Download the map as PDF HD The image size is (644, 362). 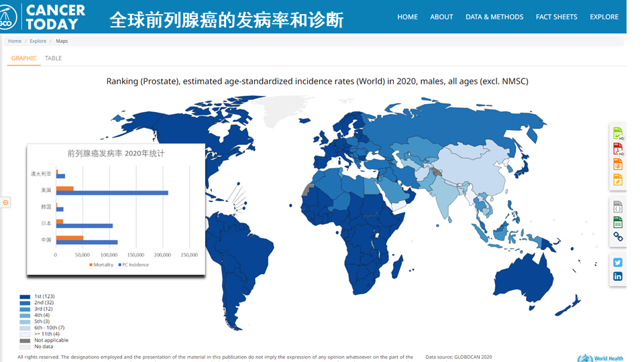coord(618,149)
